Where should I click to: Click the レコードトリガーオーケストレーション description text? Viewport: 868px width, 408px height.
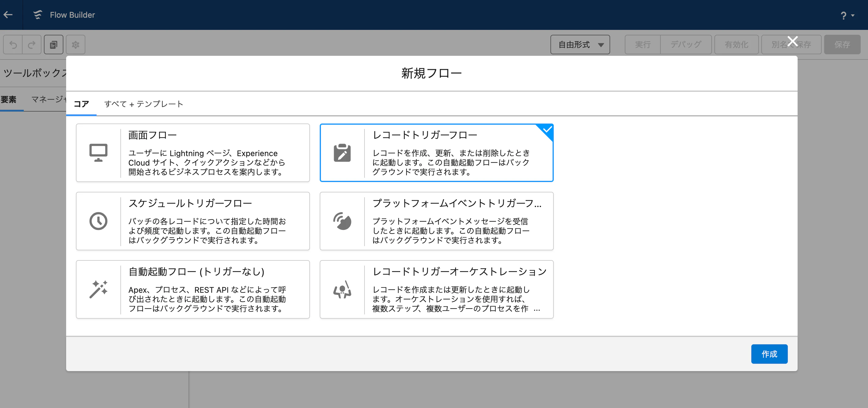tap(456, 299)
